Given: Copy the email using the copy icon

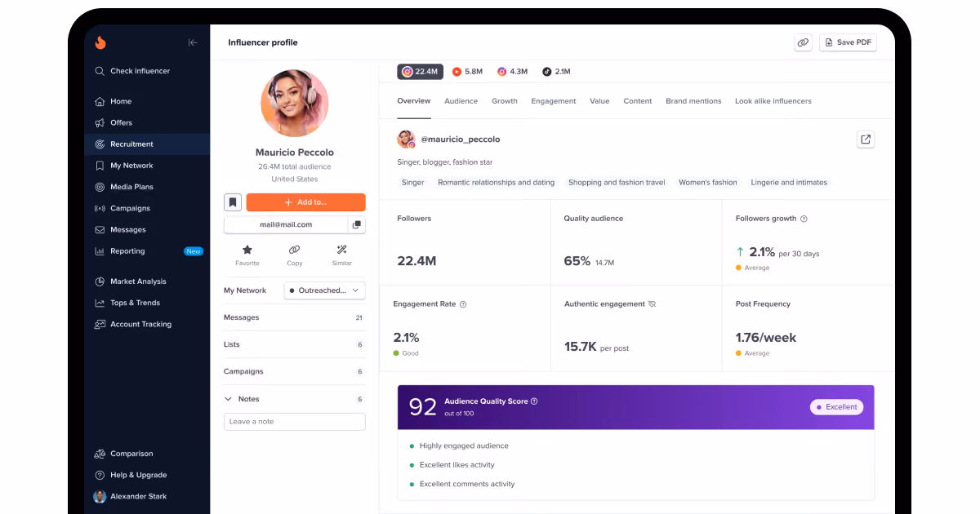Looking at the screenshot, I should click(x=357, y=224).
